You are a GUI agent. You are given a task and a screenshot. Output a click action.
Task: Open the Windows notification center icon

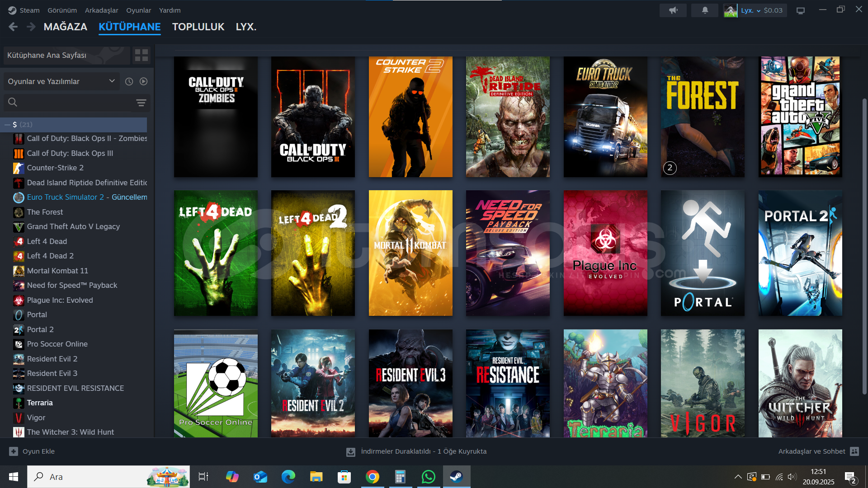point(850,477)
